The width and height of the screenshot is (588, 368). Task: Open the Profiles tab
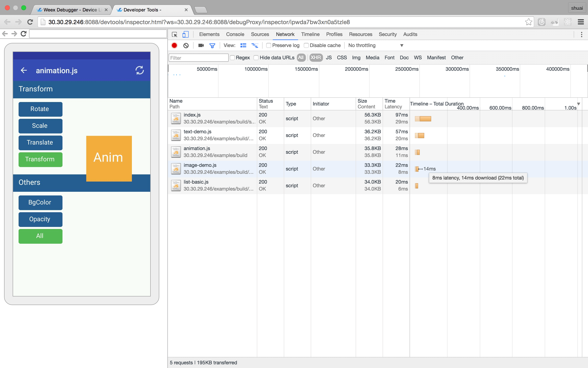(x=334, y=34)
